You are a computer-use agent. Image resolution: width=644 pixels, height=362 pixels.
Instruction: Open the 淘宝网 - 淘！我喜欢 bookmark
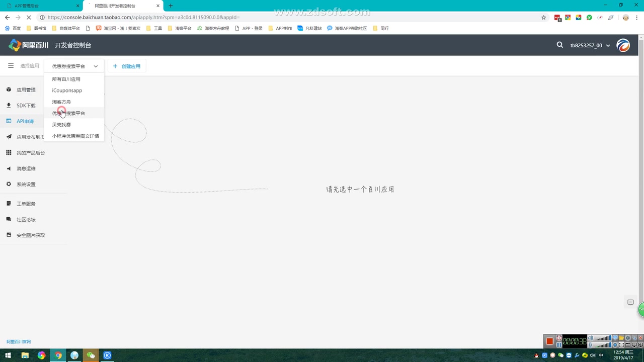click(118, 28)
